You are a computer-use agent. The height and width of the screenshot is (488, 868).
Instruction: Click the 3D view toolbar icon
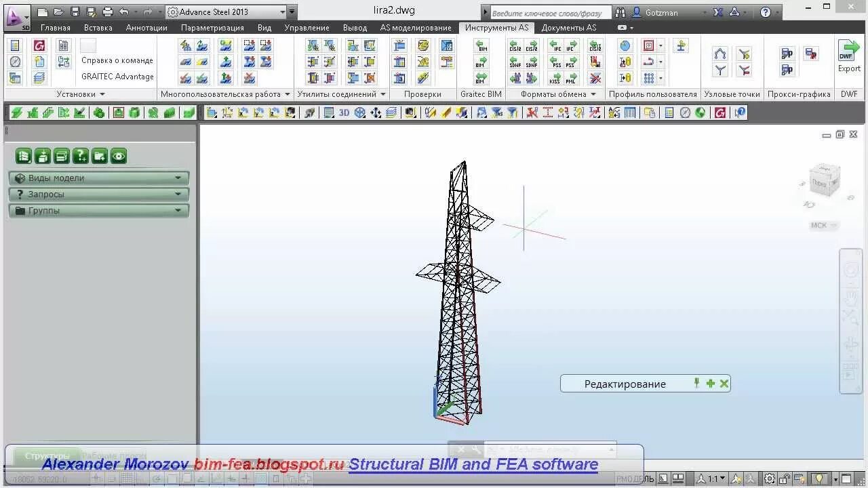click(x=344, y=113)
